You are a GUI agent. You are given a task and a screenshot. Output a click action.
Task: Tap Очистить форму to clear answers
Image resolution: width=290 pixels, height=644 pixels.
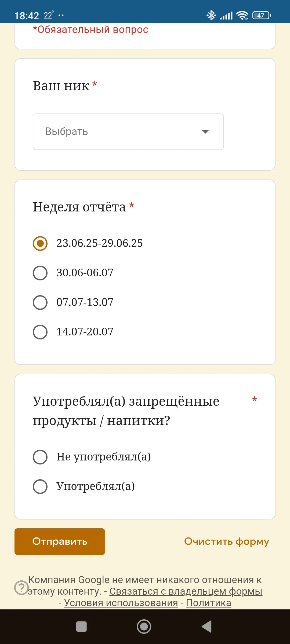pos(226,541)
